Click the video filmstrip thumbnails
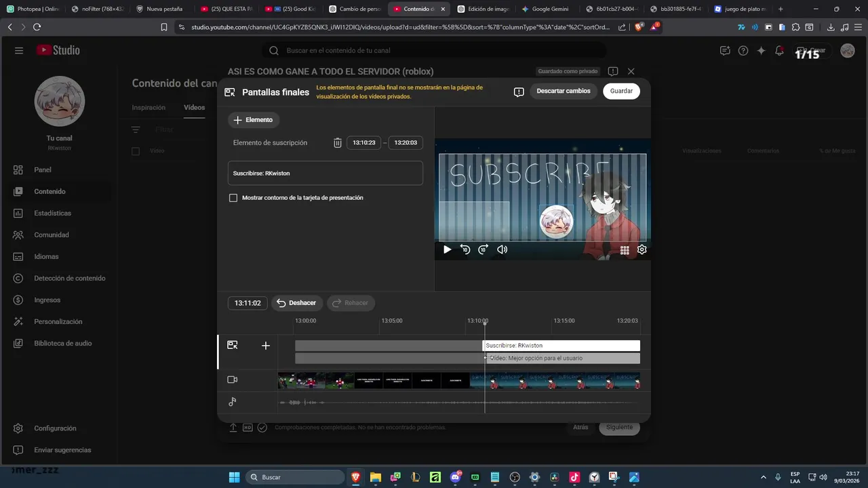This screenshot has width=868, height=488. click(459, 380)
